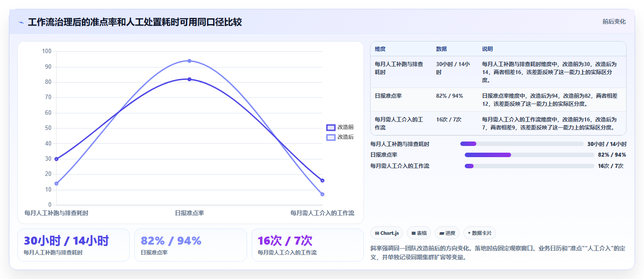
Task: Toggle the 改造前 legend swatch
Action: tap(330, 128)
